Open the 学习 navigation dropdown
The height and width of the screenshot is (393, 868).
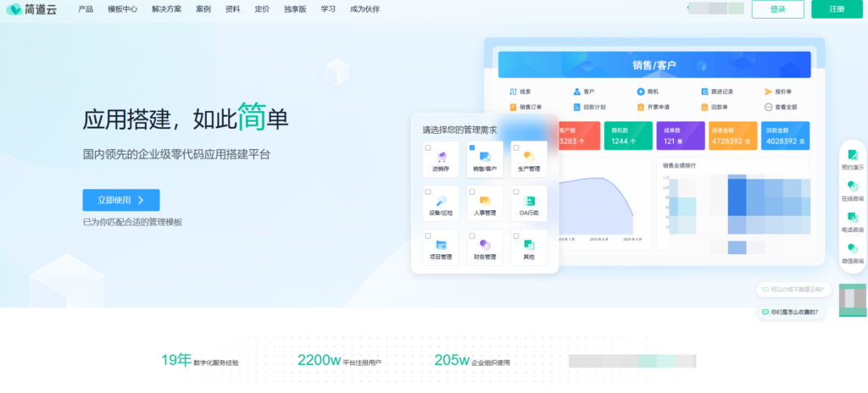pos(328,9)
